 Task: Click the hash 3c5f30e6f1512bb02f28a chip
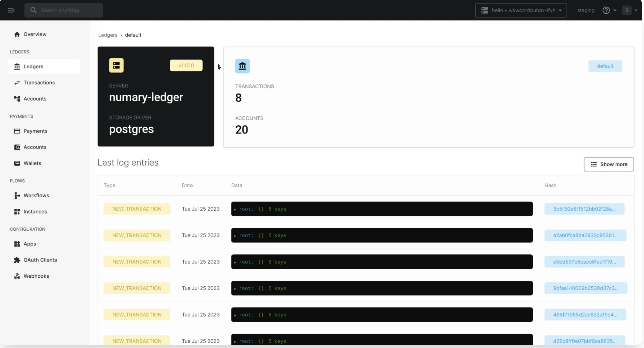pos(584,209)
